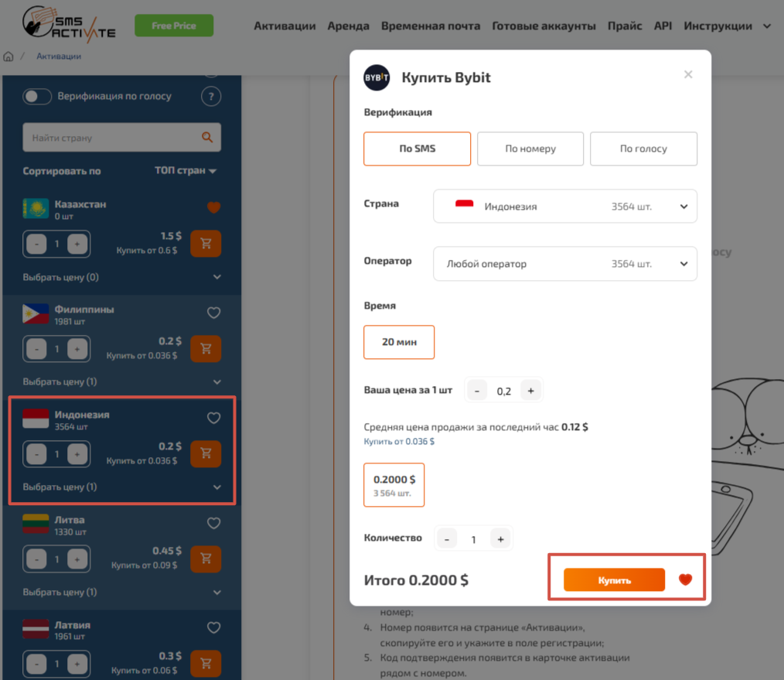Viewport: 784px width, 680px height.
Task: Raise your price per unit with plus
Action: coord(531,391)
